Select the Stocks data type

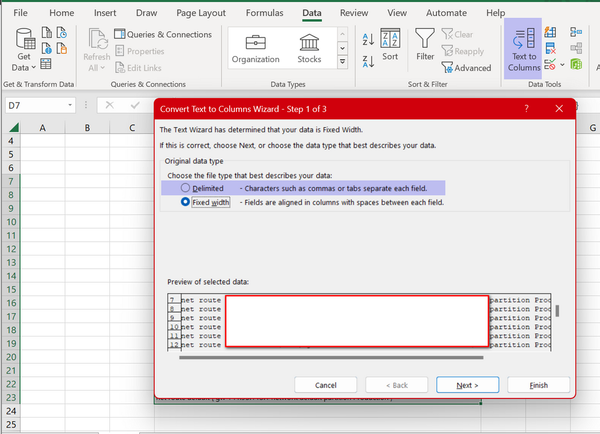click(x=309, y=48)
